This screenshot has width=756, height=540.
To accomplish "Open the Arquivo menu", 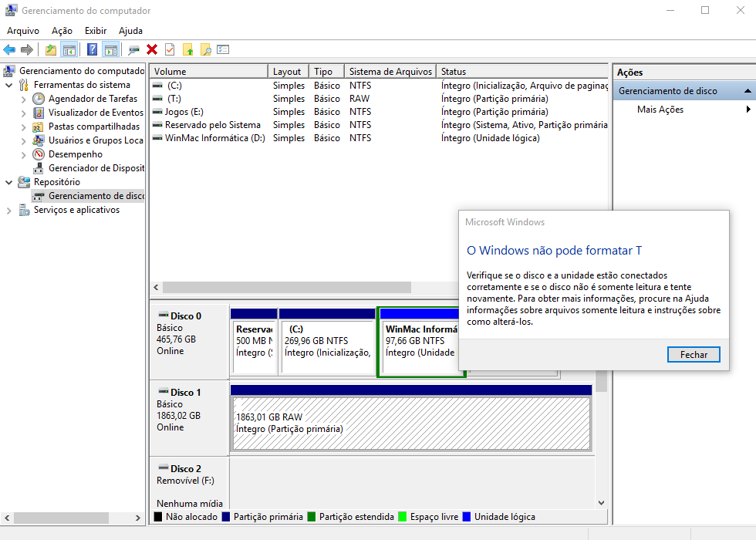I will (x=23, y=30).
